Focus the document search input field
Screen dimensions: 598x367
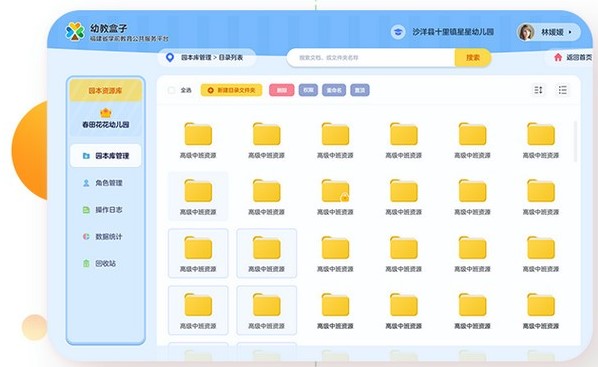[371, 58]
